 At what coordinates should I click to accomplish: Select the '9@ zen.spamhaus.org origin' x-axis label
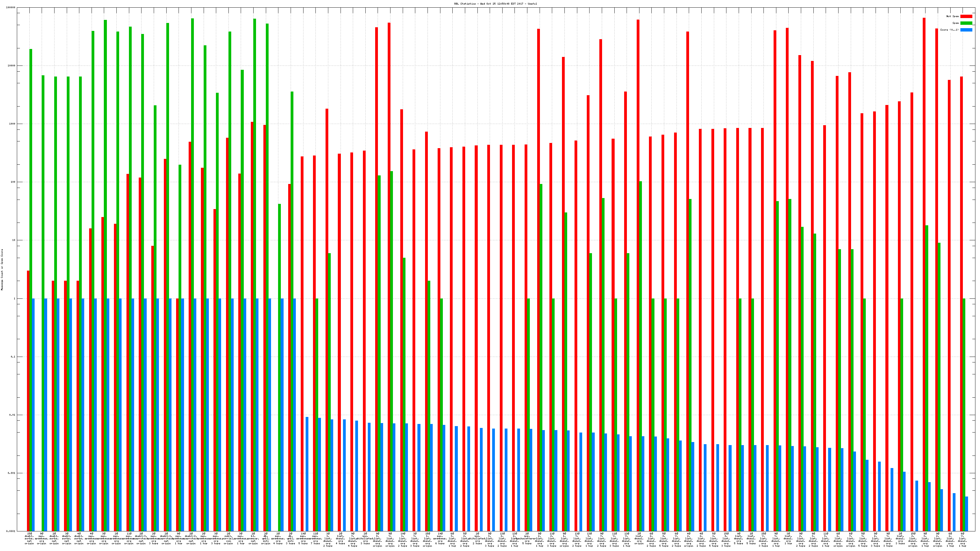[42, 538]
